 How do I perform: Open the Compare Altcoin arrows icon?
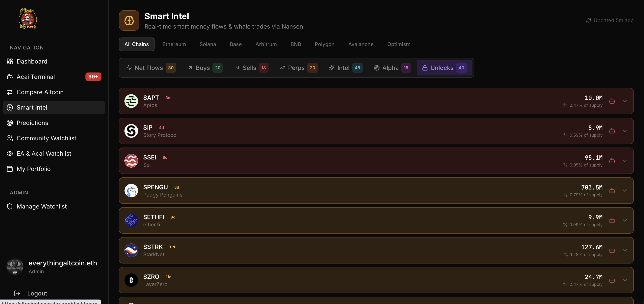(10, 92)
